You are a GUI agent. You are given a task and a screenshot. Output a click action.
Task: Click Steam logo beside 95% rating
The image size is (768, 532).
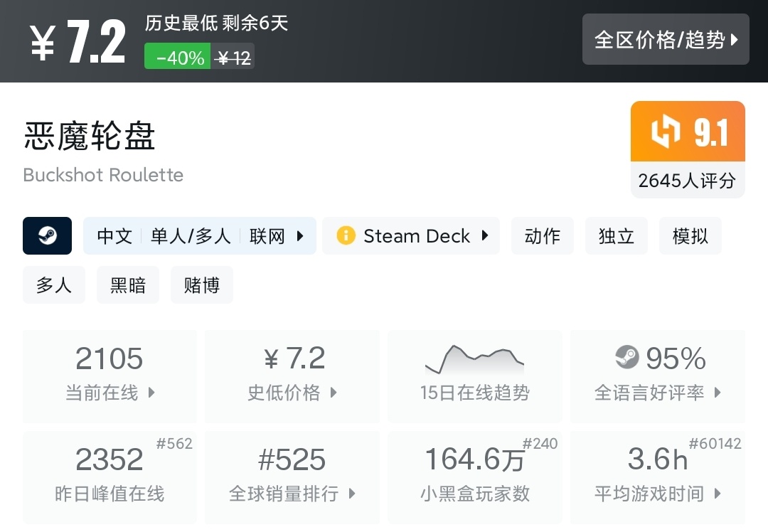pos(627,358)
